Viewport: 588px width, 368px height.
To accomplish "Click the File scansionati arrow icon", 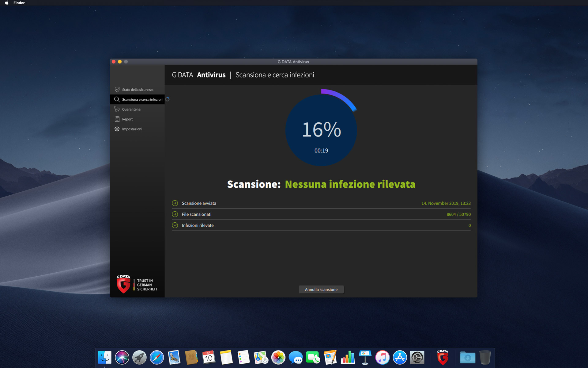I will pyautogui.click(x=175, y=214).
